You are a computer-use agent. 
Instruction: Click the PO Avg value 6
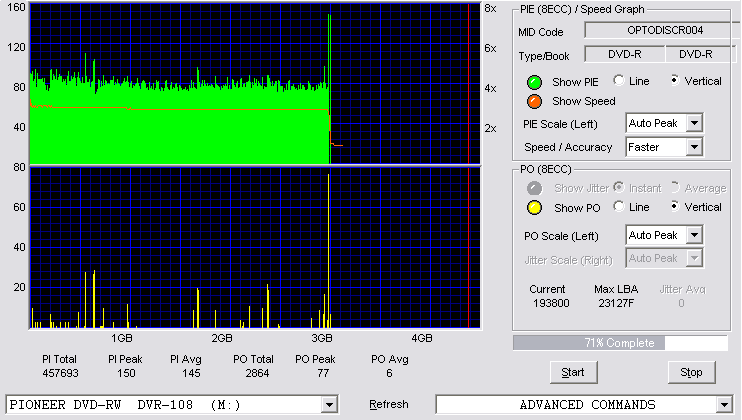click(x=389, y=373)
